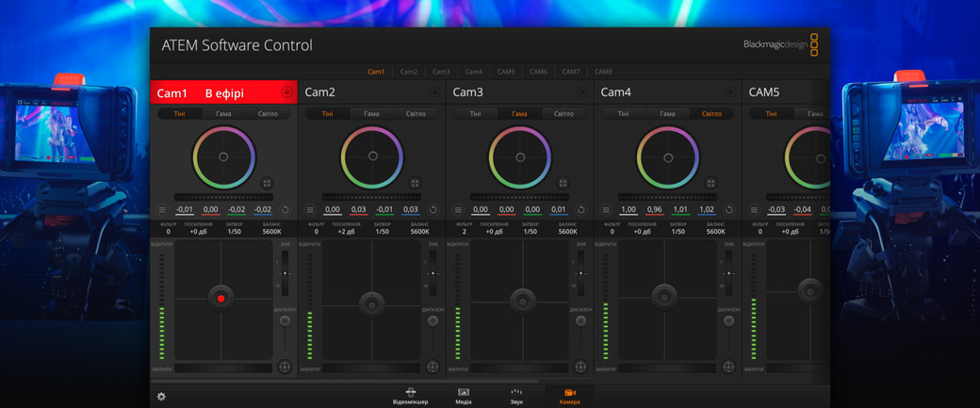Screen dimensions: 980x408
Task: Click the Cam2 color wheel expand icon
Action: pyautogui.click(x=415, y=184)
